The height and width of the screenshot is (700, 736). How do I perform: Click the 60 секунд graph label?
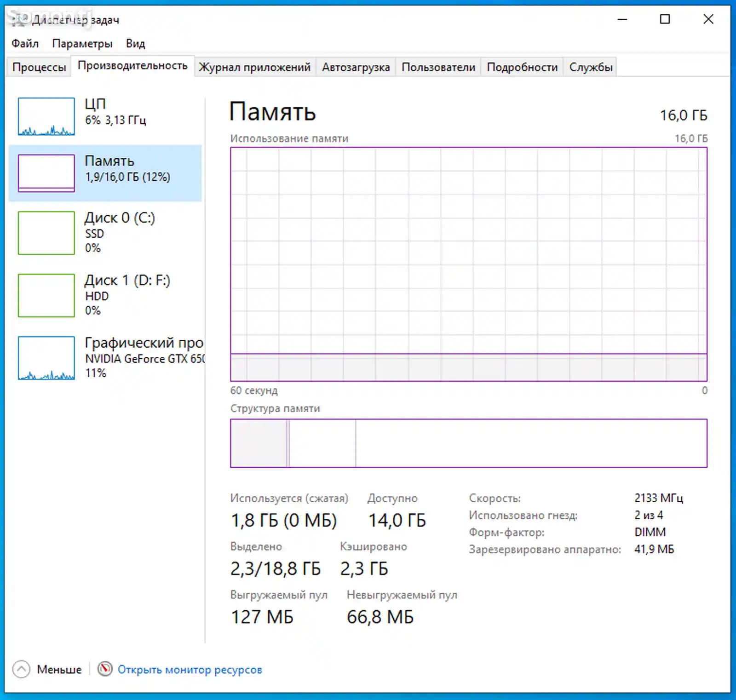pos(254,390)
